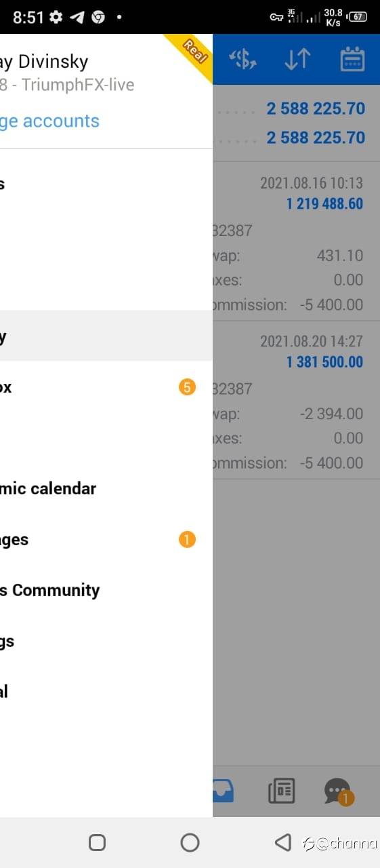Open Messages entry with 1 badge
Screen dimensions: 380x868
tap(106, 540)
